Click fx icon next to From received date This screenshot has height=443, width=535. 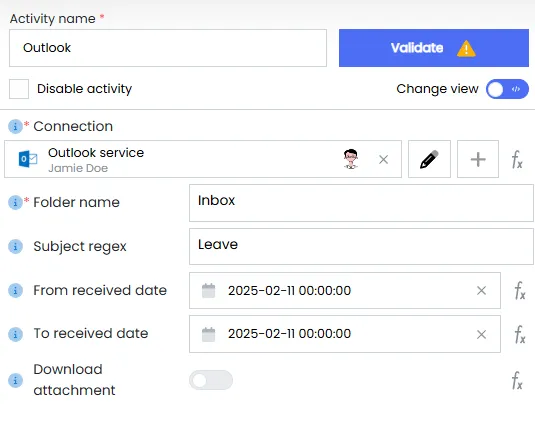520,291
